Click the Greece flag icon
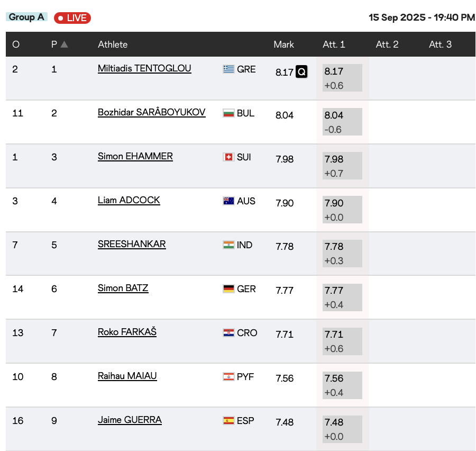Screen dimensions: 476x451 pyautogui.click(x=228, y=69)
